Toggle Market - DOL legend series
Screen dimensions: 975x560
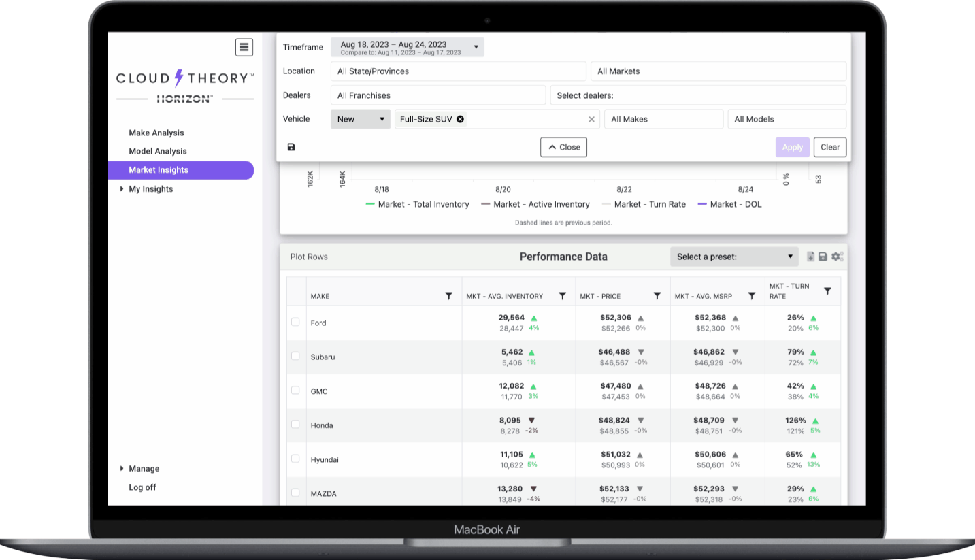(x=730, y=204)
